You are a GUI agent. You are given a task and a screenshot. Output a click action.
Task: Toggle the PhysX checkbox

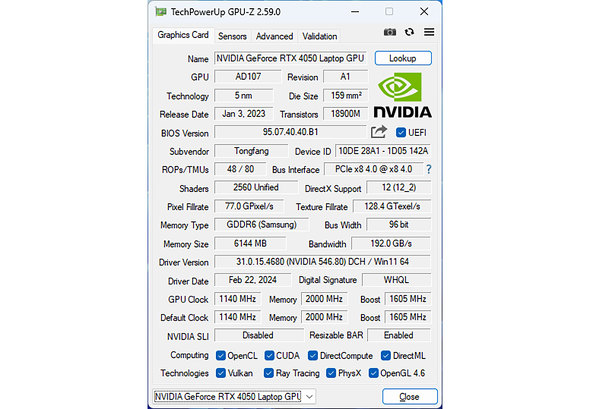331,373
